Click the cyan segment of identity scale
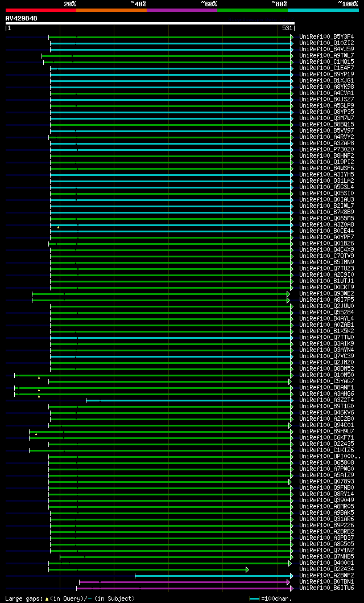The image size is (364, 603). (323, 10)
